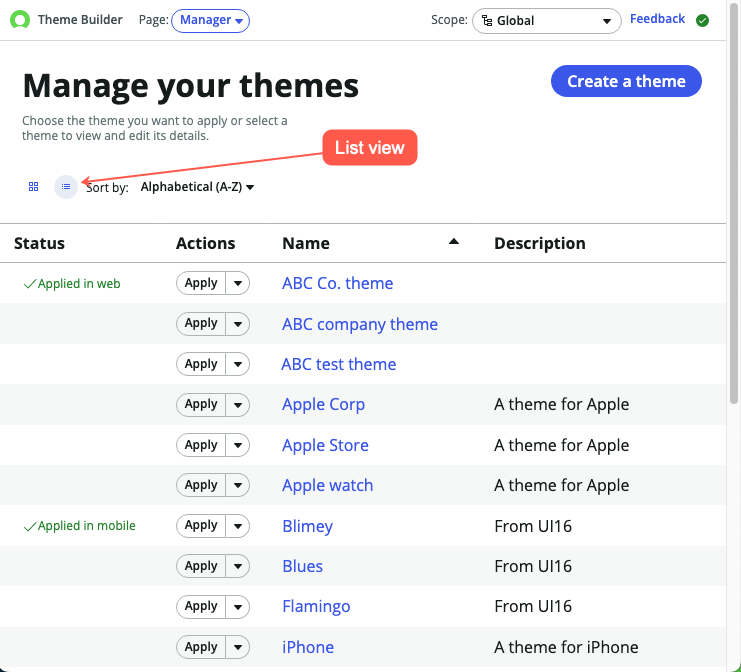Apply the Apple Corp theme
This screenshot has width=741, height=672.
click(x=201, y=405)
